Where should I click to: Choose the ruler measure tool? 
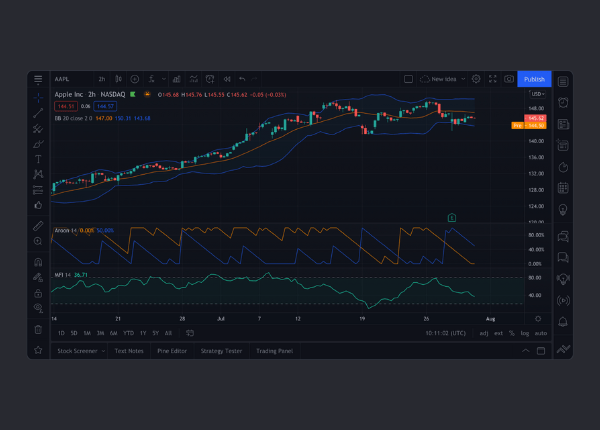coord(38,226)
